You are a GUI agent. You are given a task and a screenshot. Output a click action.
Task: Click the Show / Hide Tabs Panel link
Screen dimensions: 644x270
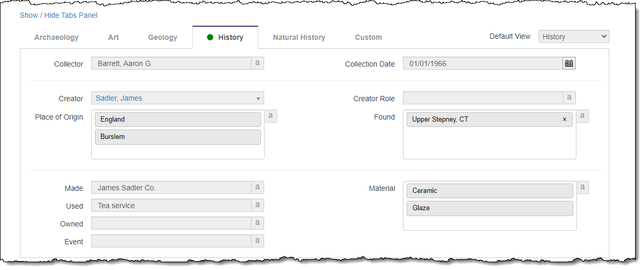[59, 15]
